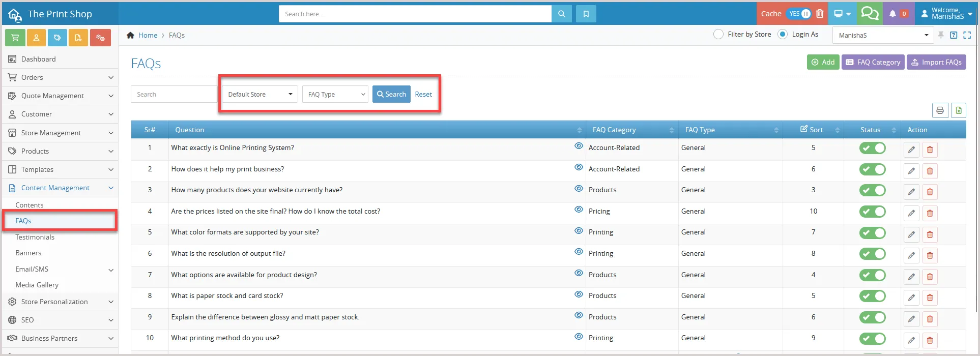The image size is (980, 356).
Task: Print the FAQs list
Action: pos(940,110)
